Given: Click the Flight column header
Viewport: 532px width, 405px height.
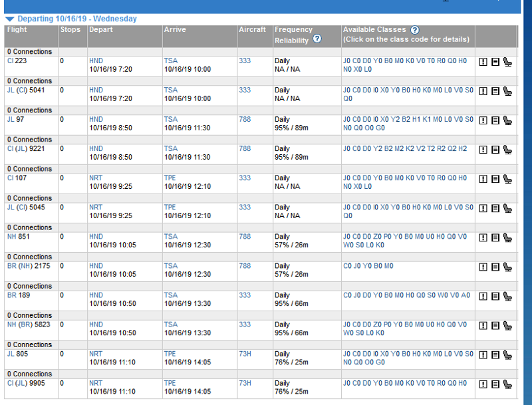Looking at the screenshot, I should (x=17, y=29).
